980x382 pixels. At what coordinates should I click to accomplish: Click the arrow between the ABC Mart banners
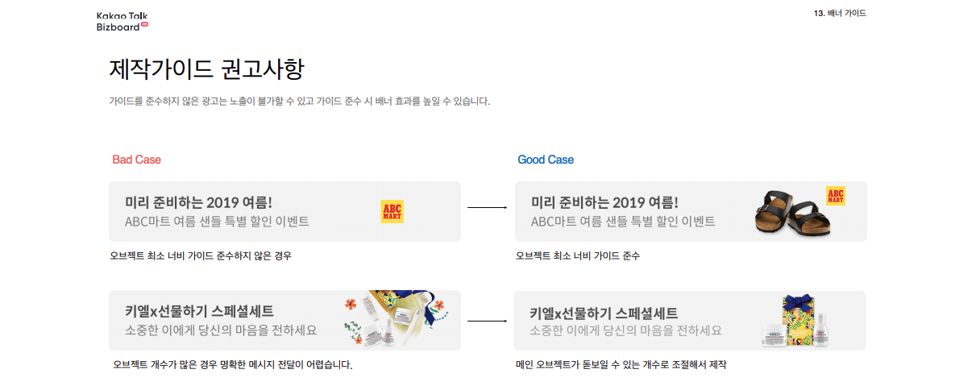[488, 208]
